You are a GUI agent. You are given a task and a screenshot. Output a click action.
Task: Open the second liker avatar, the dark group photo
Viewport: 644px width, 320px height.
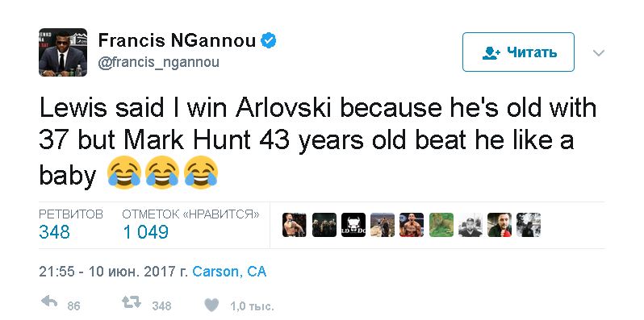tap(324, 225)
